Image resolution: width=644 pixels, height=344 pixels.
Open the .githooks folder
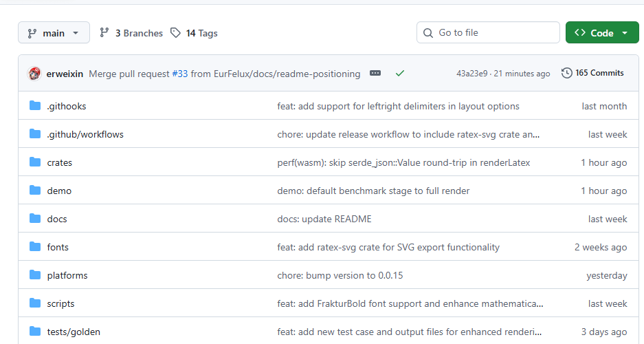tap(67, 106)
